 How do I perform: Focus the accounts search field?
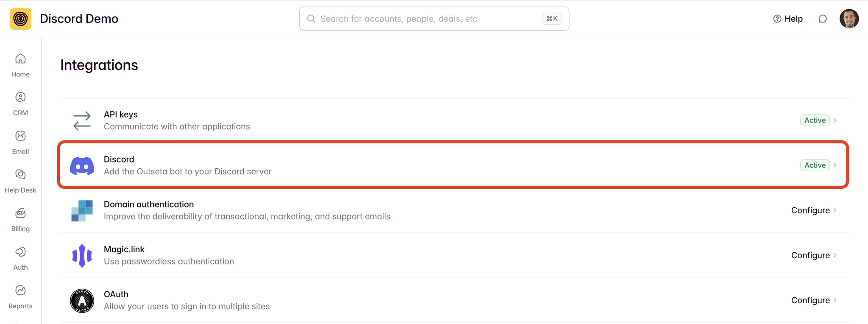tap(434, 19)
